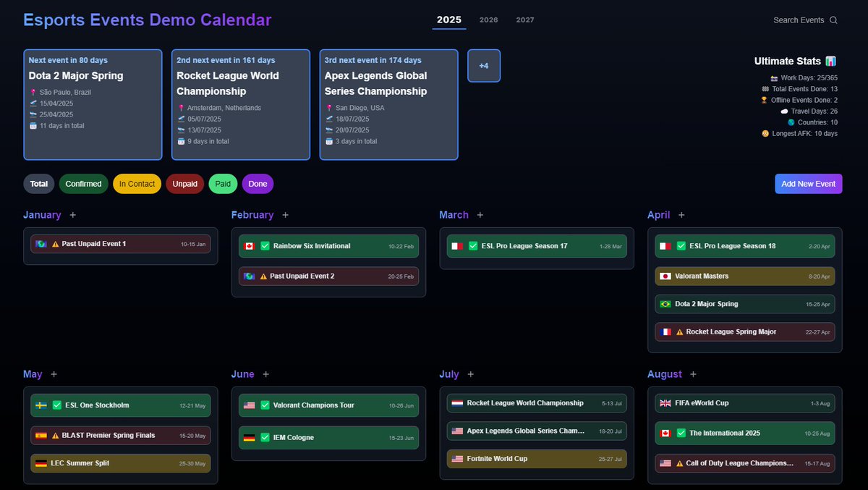The height and width of the screenshot is (490, 868).
Task: Toggle green check on Rainbow Six Invitational
Action: point(265,246)
